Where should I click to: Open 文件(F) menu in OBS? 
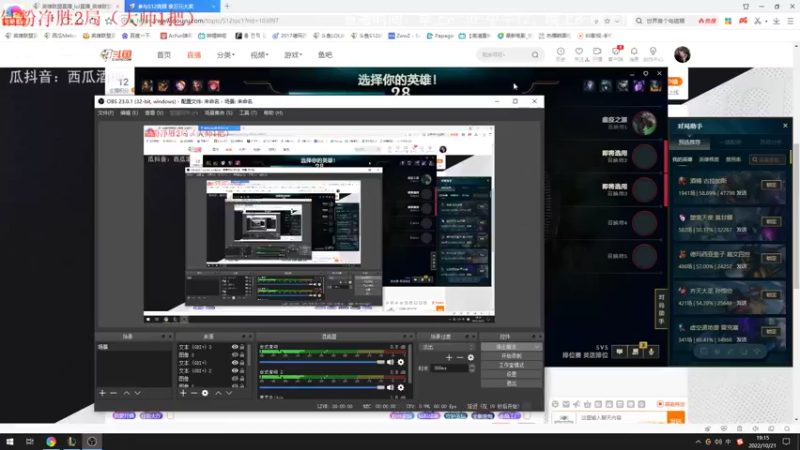[x=106, y=113]
